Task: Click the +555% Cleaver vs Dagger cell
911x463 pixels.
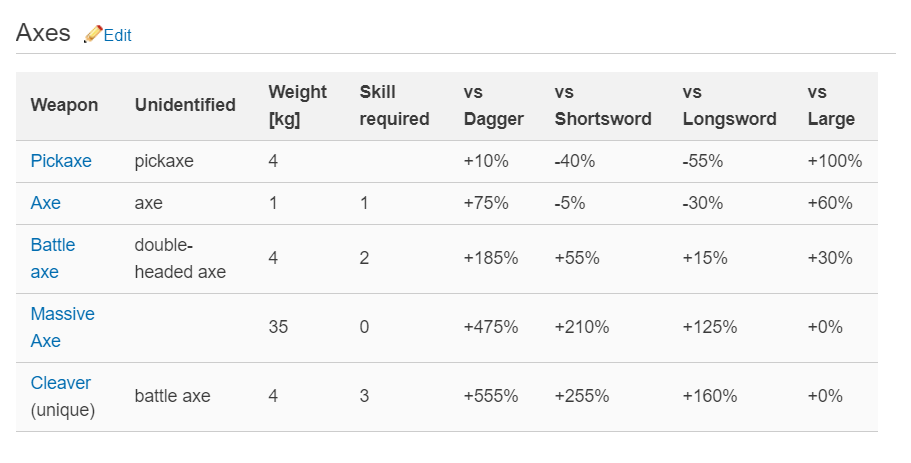Action: 490,396
